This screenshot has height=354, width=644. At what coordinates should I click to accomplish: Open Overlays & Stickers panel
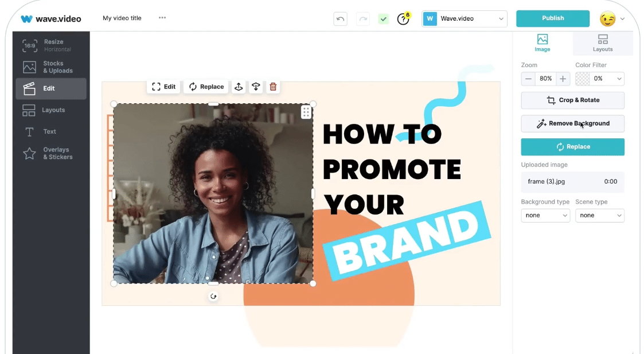pyautogui.click(x=51, y=153)
